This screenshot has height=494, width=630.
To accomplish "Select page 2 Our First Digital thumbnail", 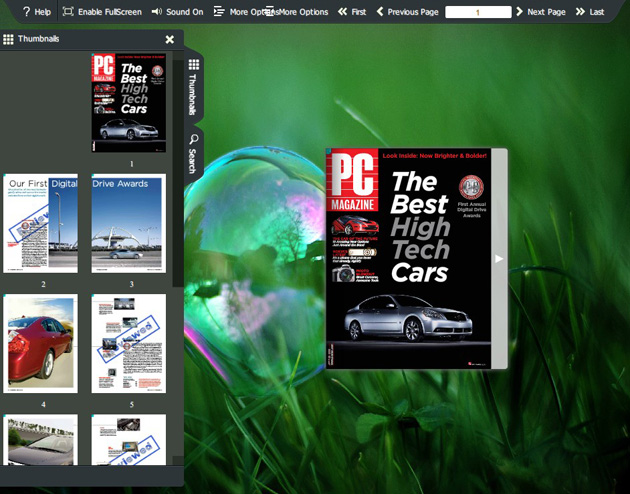I will click(x=41, y=223).
